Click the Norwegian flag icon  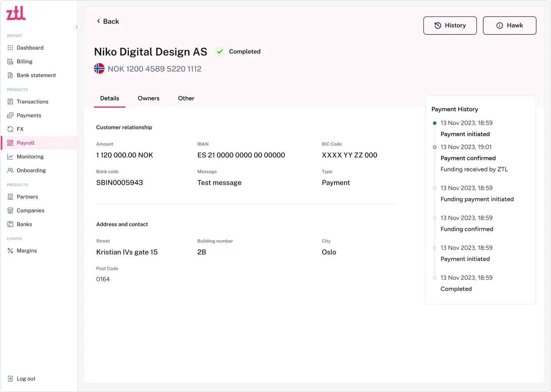[99, 69]
